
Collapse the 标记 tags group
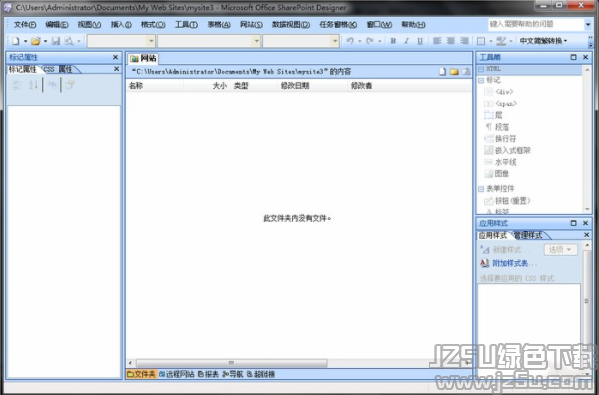pos(481,80)
